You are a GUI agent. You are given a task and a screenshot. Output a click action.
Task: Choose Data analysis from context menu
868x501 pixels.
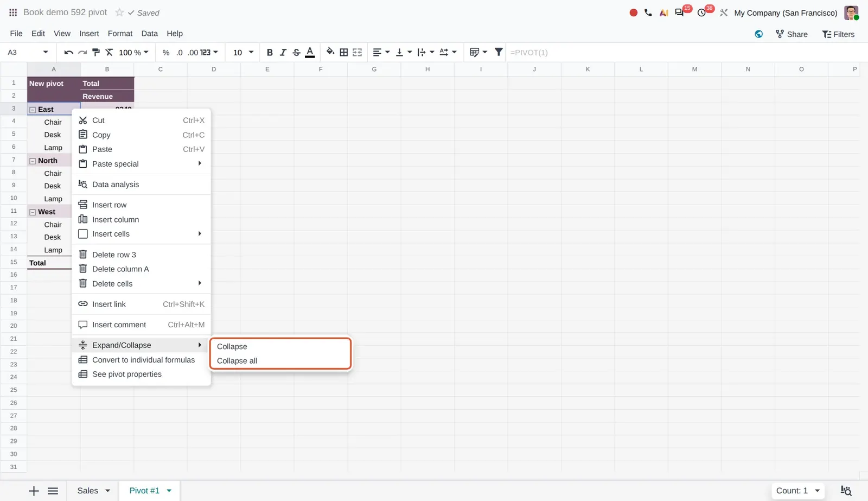141,185
